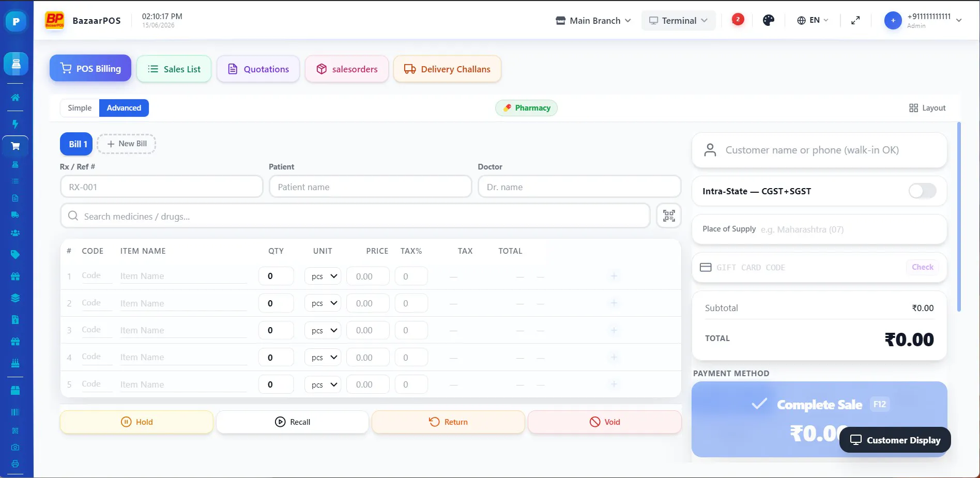
Task: Click the Hold button
Action: [x=136, y=422]
